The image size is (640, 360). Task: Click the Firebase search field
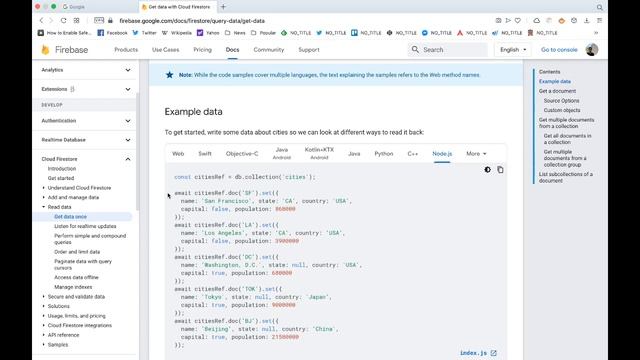(448, 50)
